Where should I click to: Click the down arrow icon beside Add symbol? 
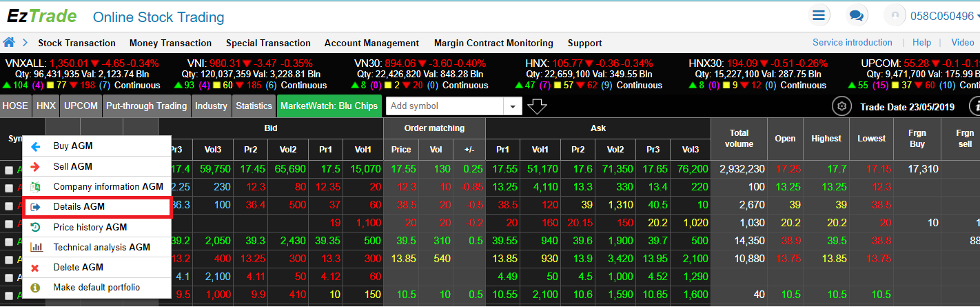click(537, 106)
